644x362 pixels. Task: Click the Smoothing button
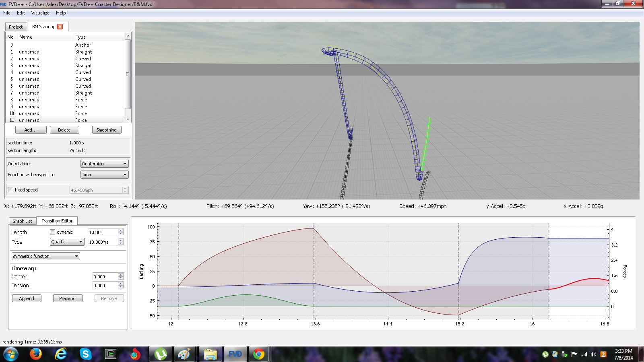106,130
